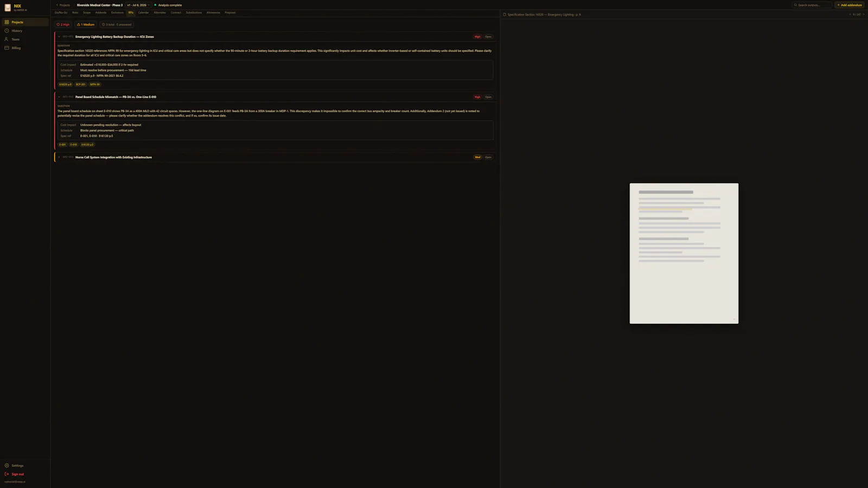Switch to the Scope tab

point(87,12)
